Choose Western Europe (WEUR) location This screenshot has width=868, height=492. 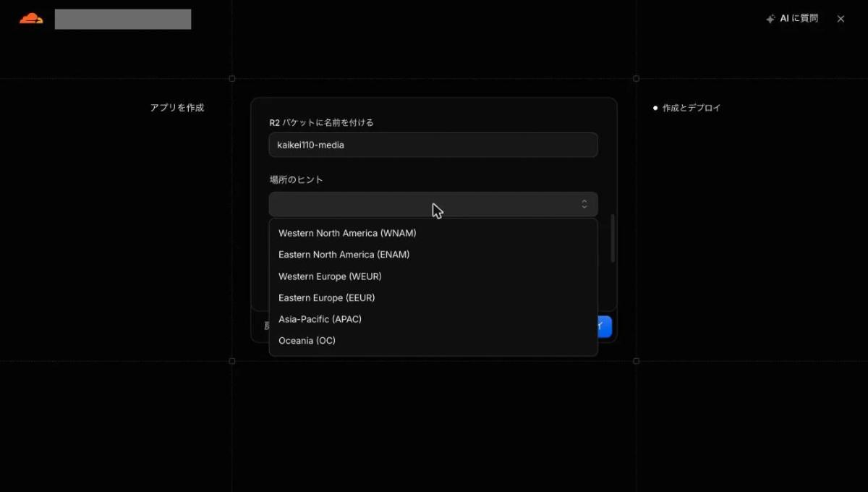click(x=433, y=276)
